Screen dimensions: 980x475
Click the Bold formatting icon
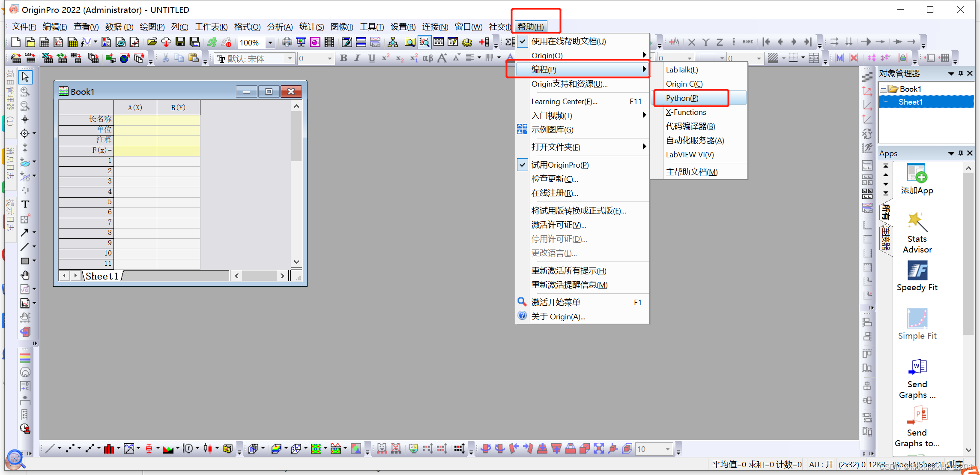344,58
